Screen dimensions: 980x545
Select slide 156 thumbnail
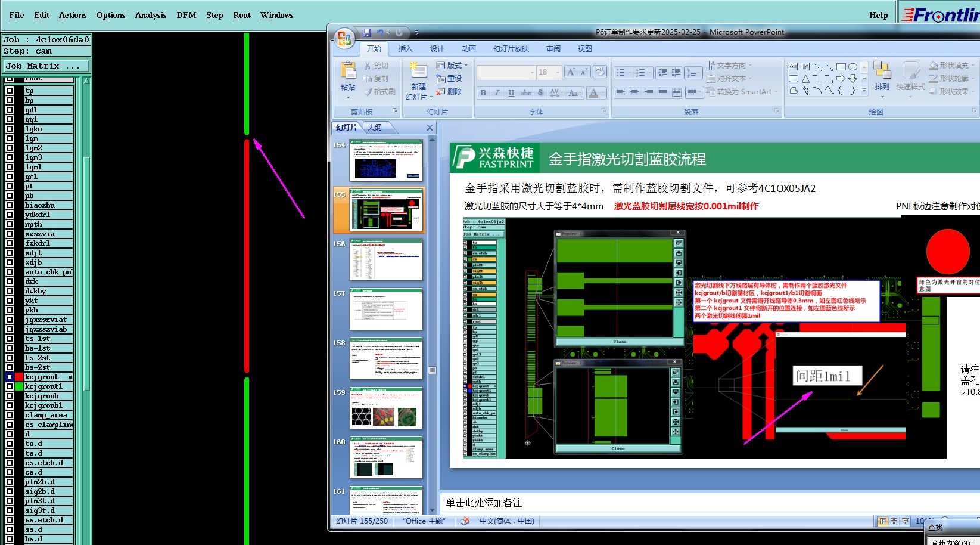pyautogui.click(x=386, y=259)
